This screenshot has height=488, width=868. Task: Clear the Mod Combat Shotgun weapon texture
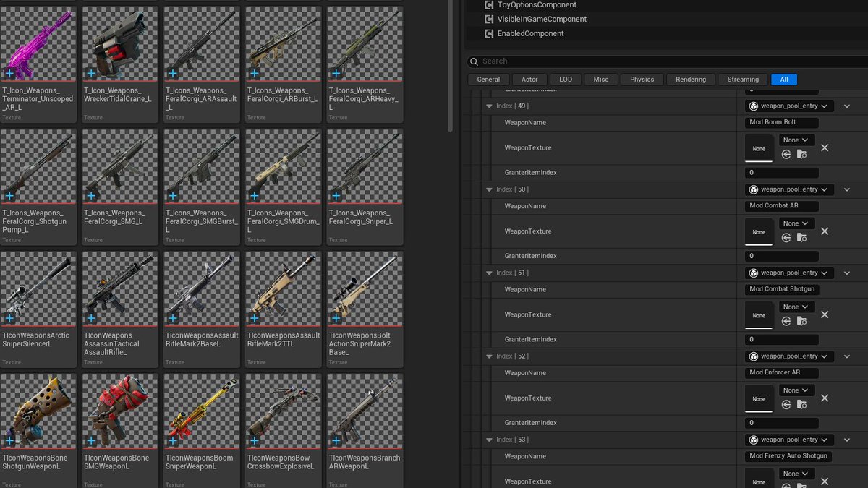(x=825, y=314)
